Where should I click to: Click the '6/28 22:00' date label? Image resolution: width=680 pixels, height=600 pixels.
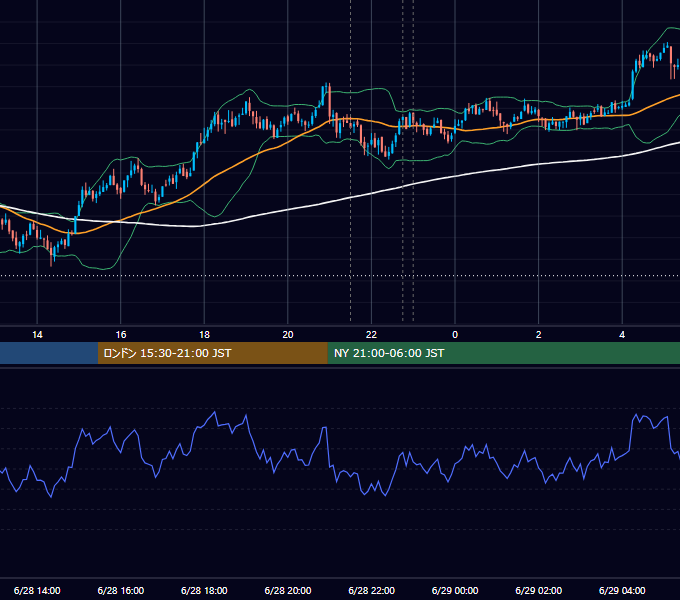tap(371, 590)
